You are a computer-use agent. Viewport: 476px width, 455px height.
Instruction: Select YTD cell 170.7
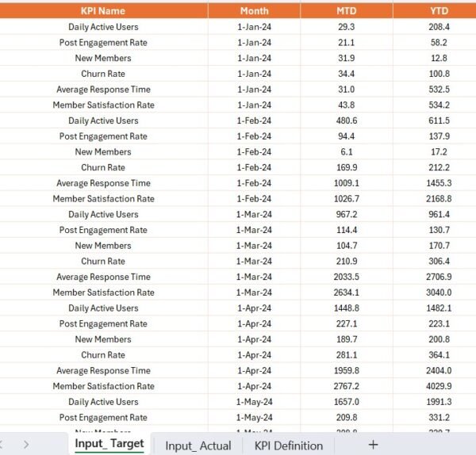click(x=435, y=246)
